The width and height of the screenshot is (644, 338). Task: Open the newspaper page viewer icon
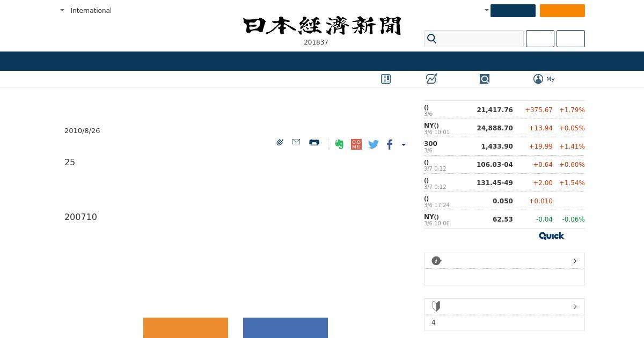click(386, 79)
